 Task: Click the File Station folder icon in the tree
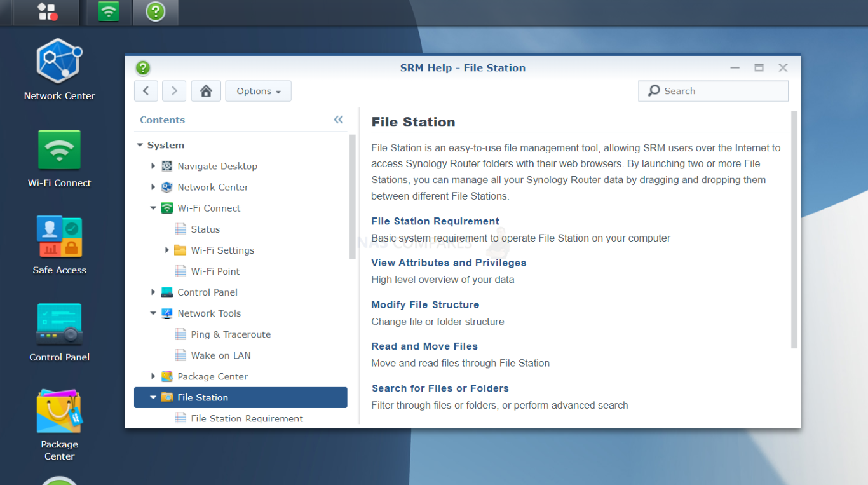(x=167, y=397)
